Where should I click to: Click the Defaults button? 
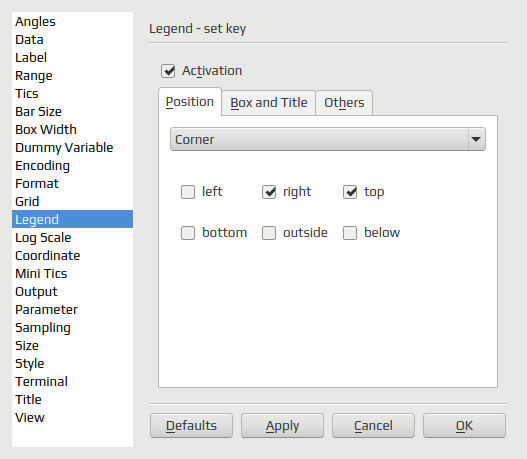click(x=192, y=425)
